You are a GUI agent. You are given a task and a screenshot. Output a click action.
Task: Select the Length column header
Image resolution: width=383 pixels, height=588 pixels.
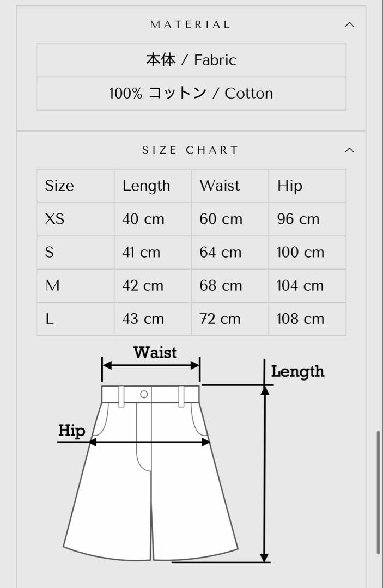(147, 186)
